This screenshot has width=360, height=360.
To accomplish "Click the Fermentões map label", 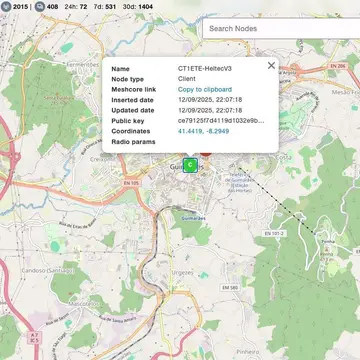I will [x=83, y=64].
